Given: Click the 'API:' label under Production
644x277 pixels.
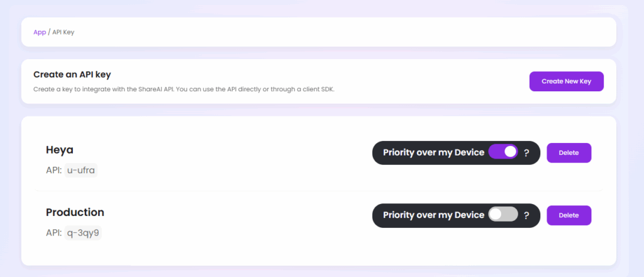Looking at the screenshot, I should pos(53,233).
